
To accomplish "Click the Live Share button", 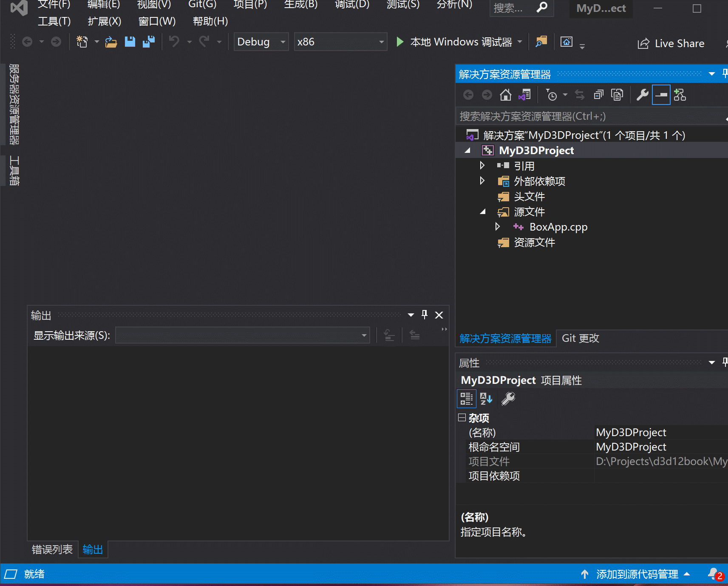I will [671, 43].
